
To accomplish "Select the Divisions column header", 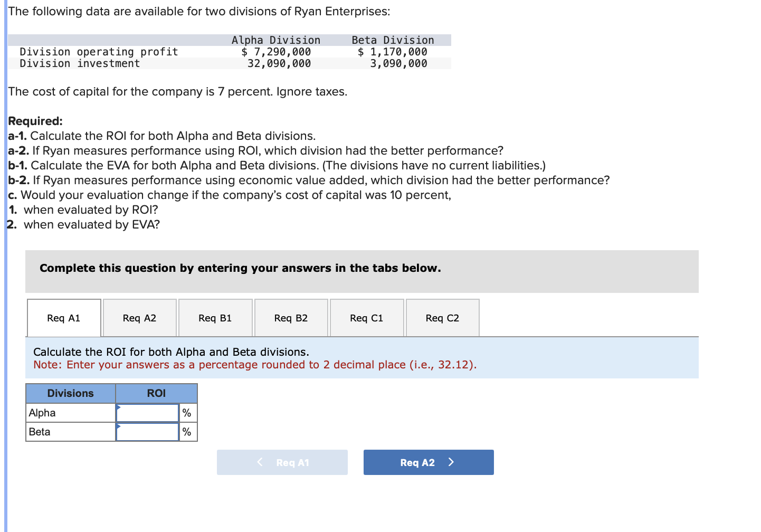I will 70,393.
